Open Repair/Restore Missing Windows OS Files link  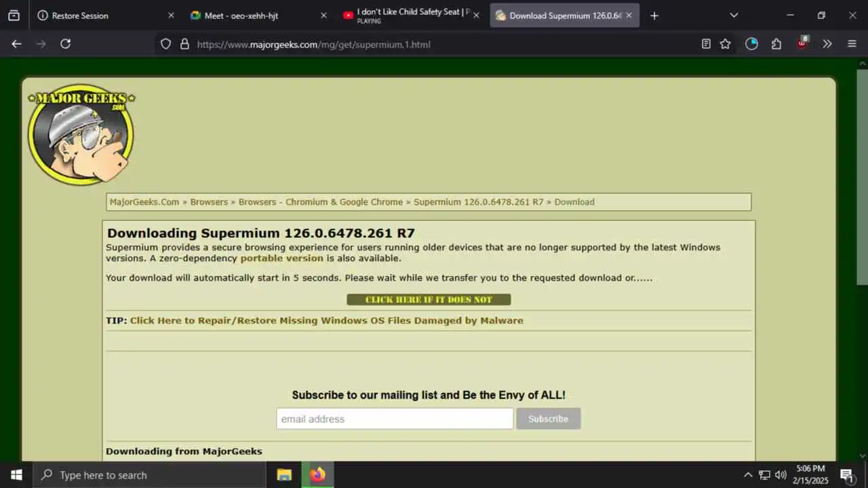click(x=326, y=321)
